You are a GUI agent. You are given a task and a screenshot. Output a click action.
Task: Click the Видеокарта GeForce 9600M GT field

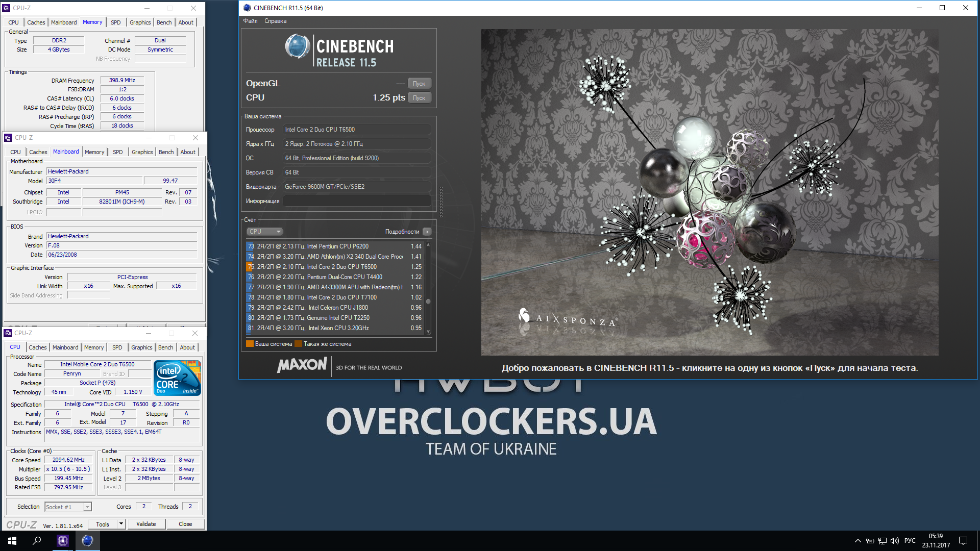tap(357, 187)
